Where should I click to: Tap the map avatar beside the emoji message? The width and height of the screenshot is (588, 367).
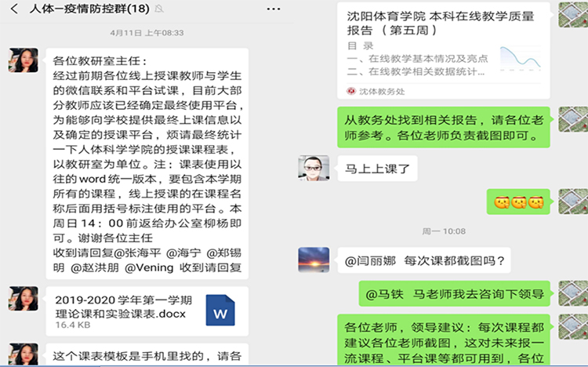[573, 202]
